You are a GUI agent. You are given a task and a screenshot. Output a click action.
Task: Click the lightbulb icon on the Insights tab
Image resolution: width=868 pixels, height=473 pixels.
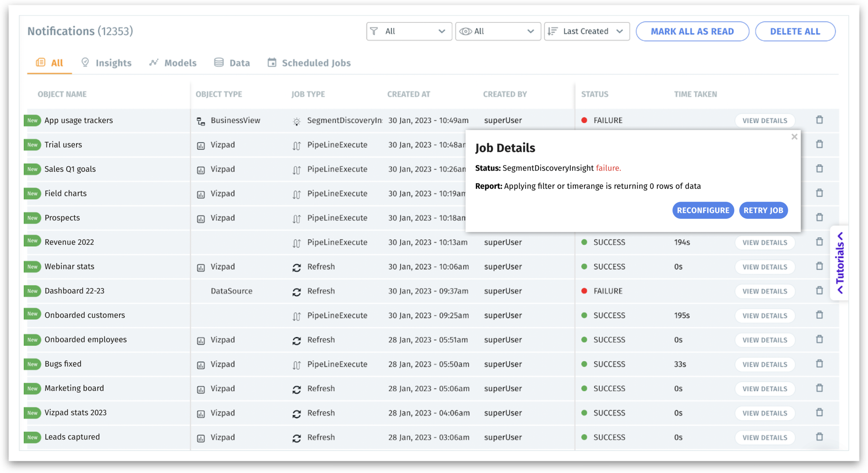[86, 62]
